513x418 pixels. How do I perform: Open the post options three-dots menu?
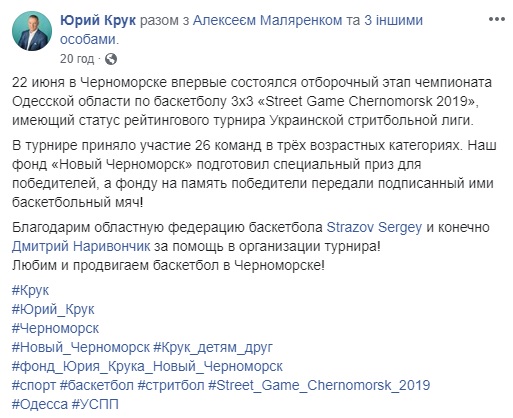point(496,19)
